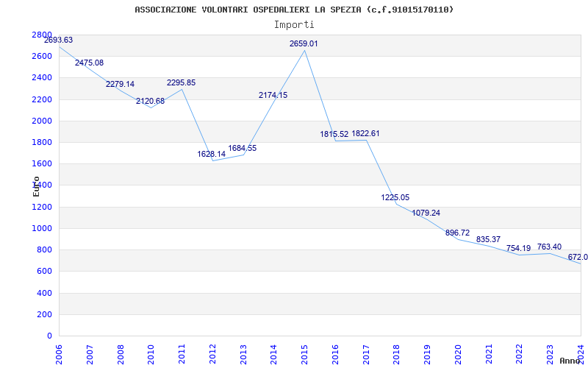This screenshot has width=588, height=368.
Task: Click the x-axis year 2016
Action: (x=335, y=355)
